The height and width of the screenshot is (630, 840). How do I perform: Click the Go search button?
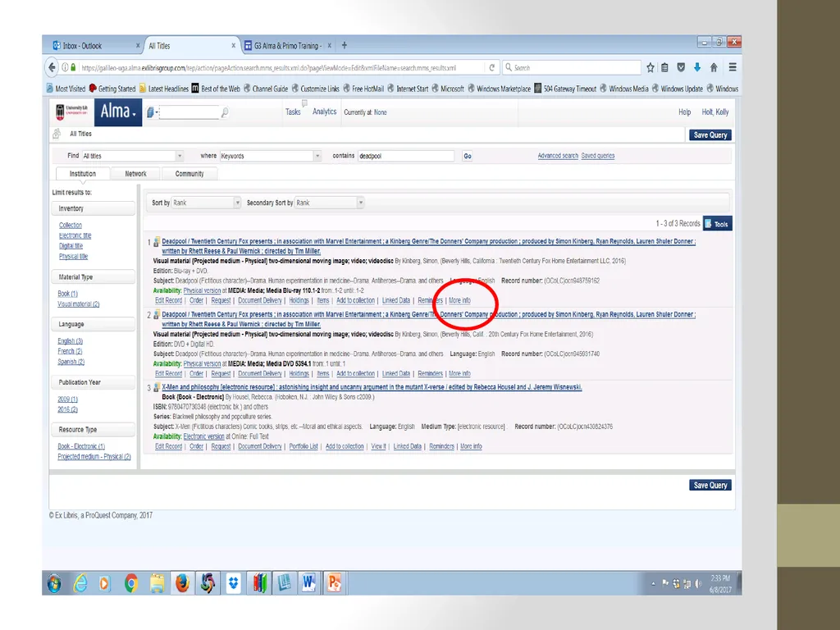pos(468,156)
